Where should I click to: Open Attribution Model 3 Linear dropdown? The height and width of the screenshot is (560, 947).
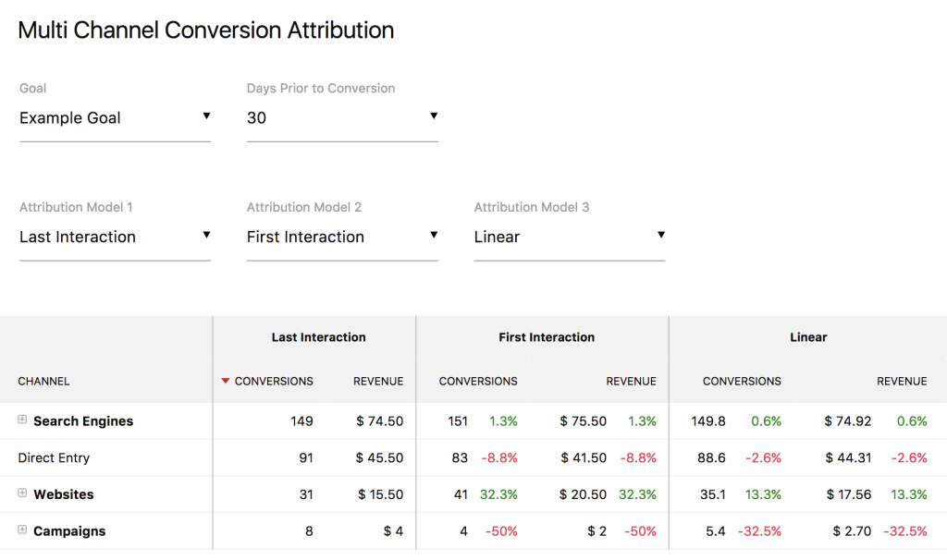click(569, 237)
